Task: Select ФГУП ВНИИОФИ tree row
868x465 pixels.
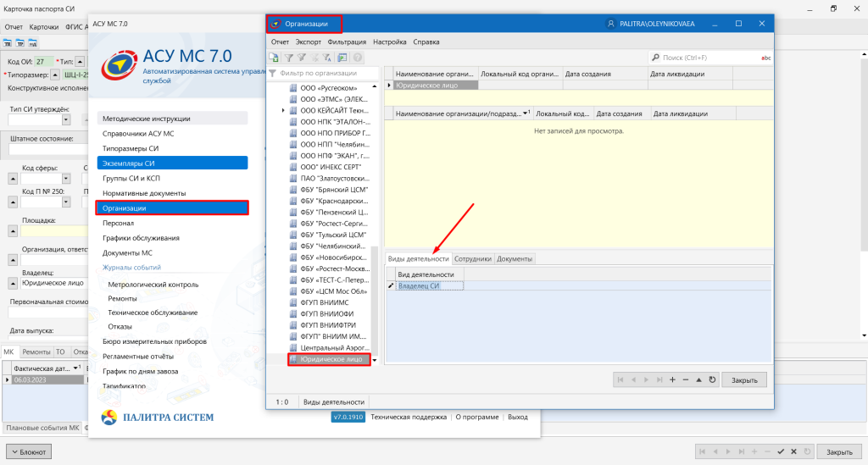Action: (x=328, y=313)
